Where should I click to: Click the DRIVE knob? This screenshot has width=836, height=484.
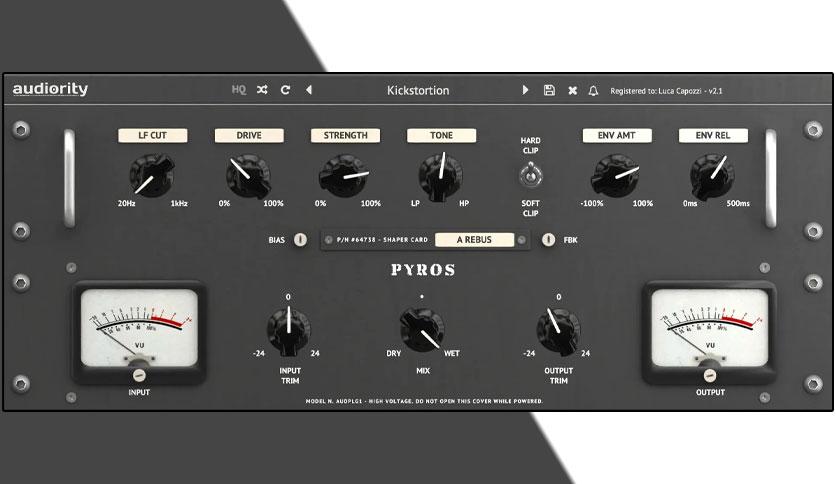(x=248, y=176)
